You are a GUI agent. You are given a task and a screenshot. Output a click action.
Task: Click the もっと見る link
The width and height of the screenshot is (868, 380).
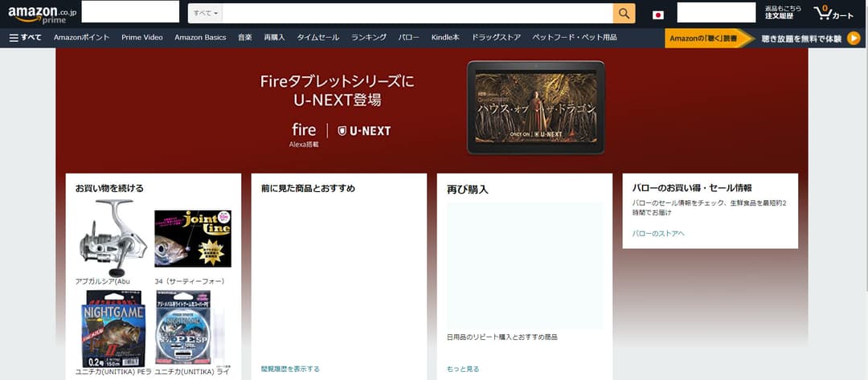click(463, 369)
